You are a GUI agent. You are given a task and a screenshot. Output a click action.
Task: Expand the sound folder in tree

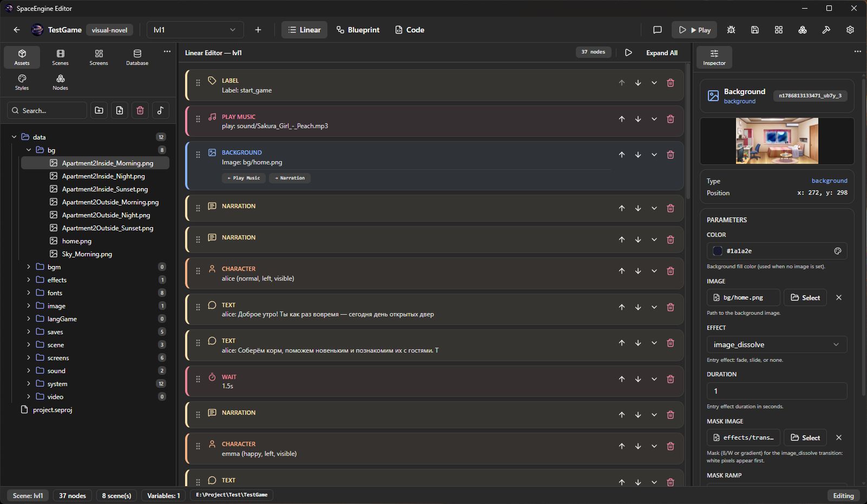coord(29,370)
